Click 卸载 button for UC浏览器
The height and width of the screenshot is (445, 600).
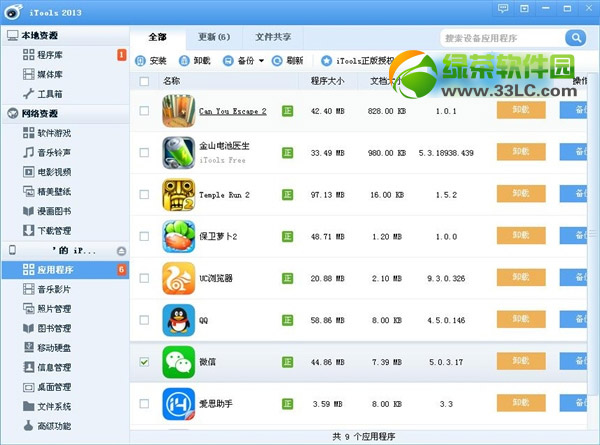point(520,278)
